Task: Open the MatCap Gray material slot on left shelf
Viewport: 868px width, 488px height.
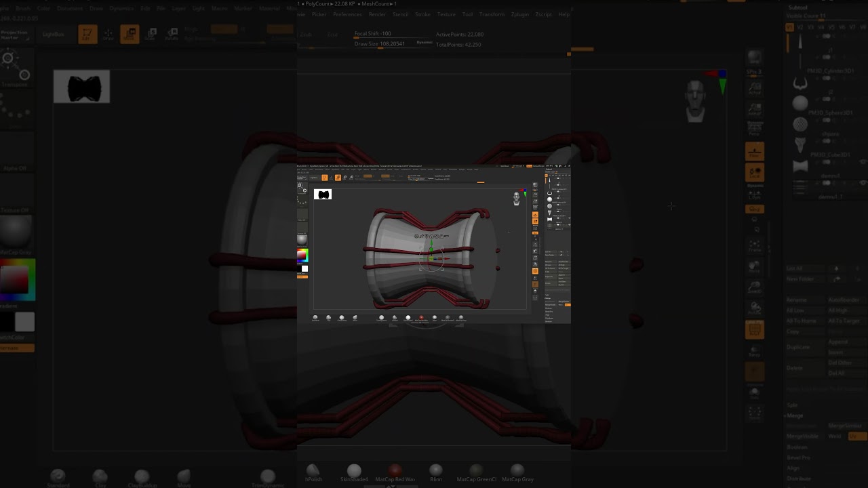Action: click(16, 236)
